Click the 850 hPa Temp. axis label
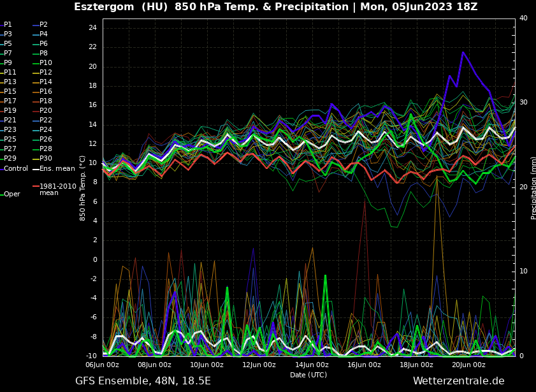 click(83, 188)
